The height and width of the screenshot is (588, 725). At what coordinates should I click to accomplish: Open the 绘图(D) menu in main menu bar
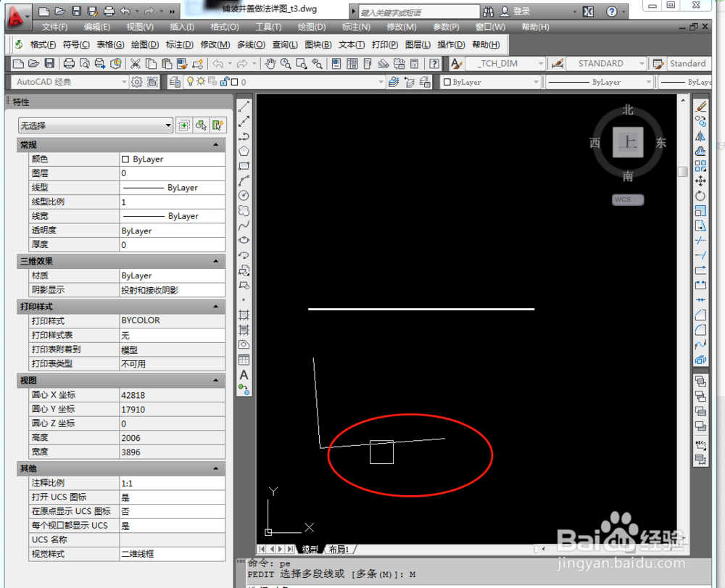[312, 28]
